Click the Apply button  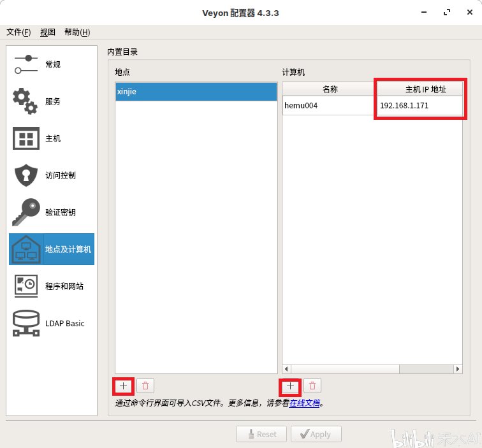(316, 434)
